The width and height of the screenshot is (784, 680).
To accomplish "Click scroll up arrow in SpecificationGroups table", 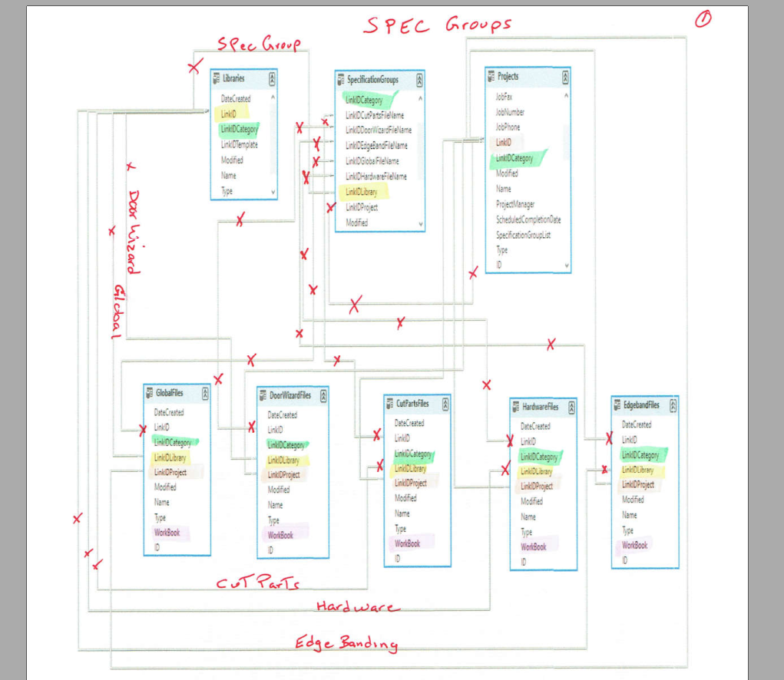I will (420, 98).
